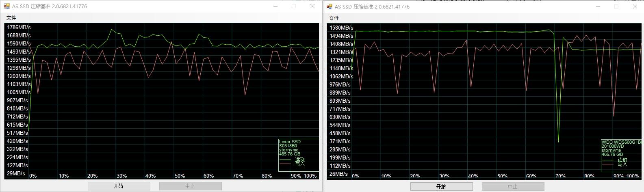644x192 pixels.
Task: Open the 文件 menu in WDC window
Action: point(334,18)
